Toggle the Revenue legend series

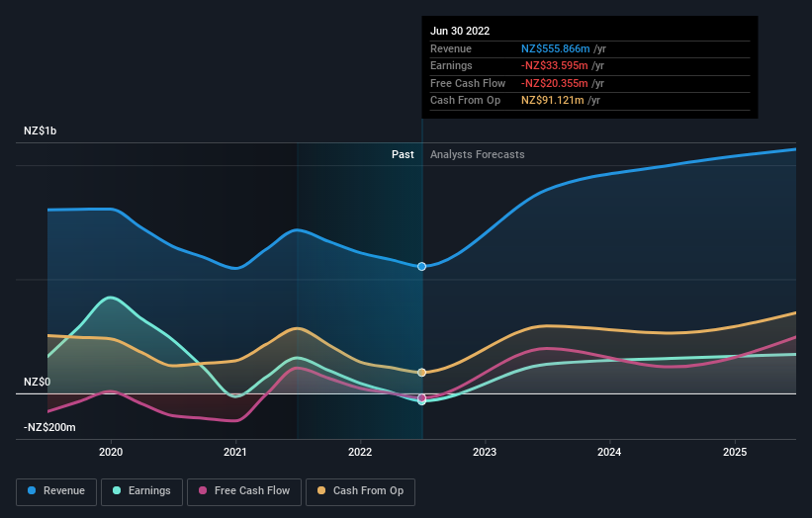56,491
